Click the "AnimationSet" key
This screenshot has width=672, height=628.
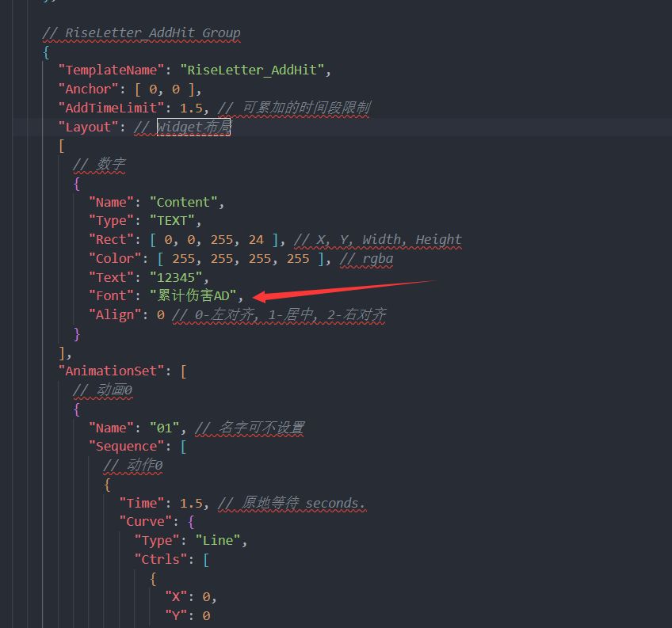coord(111,371)
